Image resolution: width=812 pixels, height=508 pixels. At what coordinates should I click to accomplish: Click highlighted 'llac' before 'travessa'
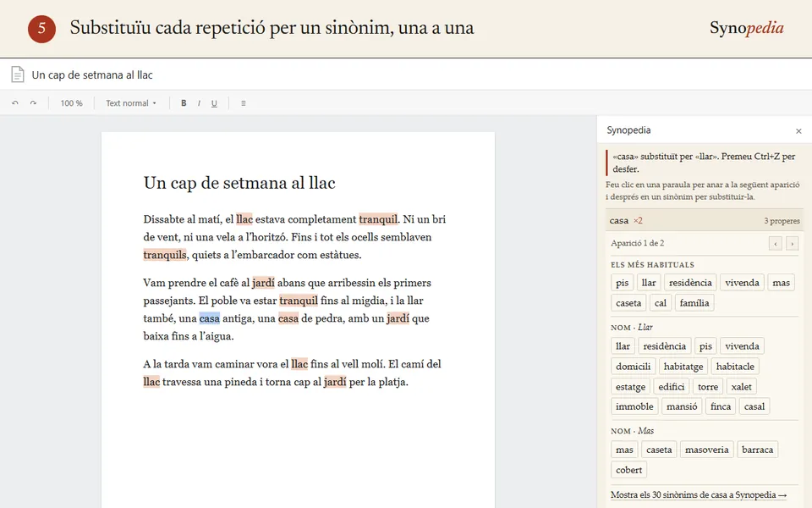[x=151, y=382]
